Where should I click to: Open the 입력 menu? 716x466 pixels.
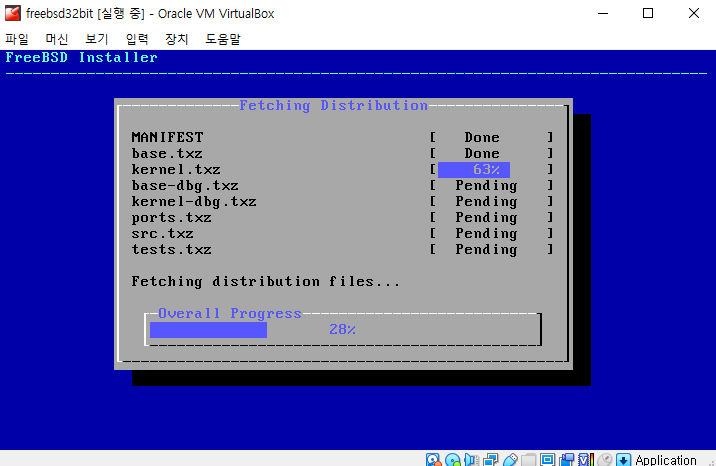tap(137, 39)
